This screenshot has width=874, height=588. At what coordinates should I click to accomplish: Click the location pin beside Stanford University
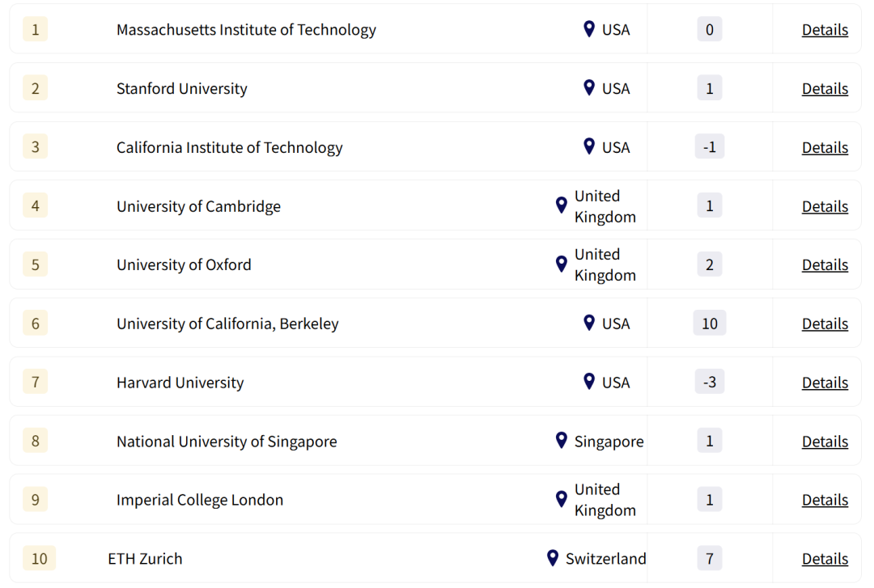(589, 88)
